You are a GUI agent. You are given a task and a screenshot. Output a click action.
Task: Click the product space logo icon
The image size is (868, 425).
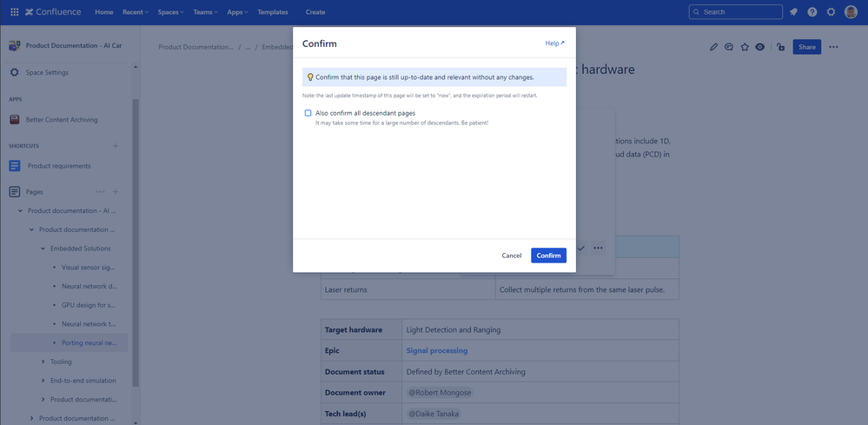15,45
